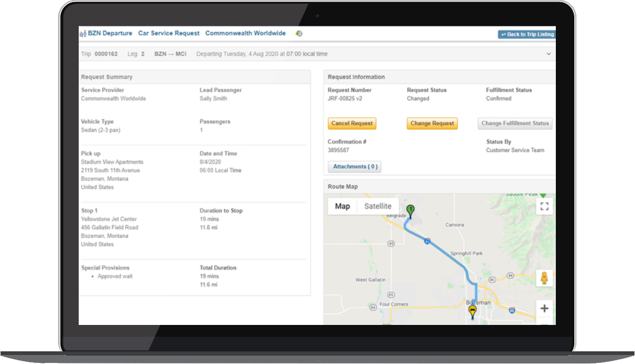Image resolution: width=635 pixels, height=364 pixels.
Task: Go Back to Trip Listing
Action: pos(526,34)
